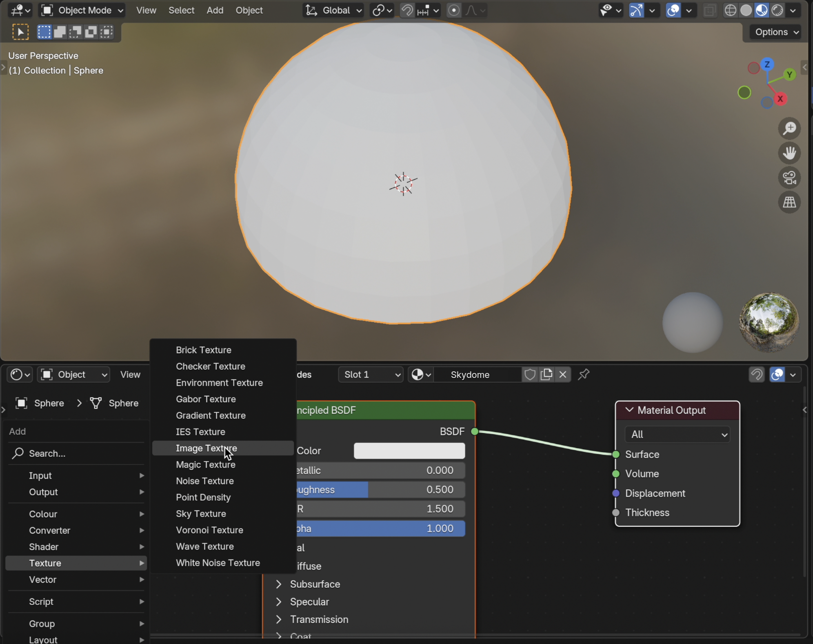The image size is (813, 644).
Task: Switch perspective/orthographic with grid icon
Action: [789, 202]
